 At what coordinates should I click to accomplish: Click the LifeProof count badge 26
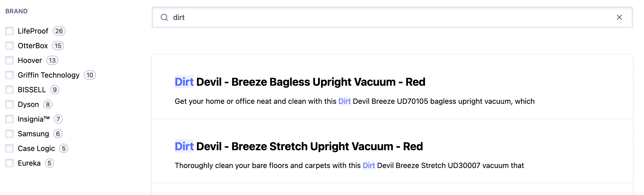[59, 31]
